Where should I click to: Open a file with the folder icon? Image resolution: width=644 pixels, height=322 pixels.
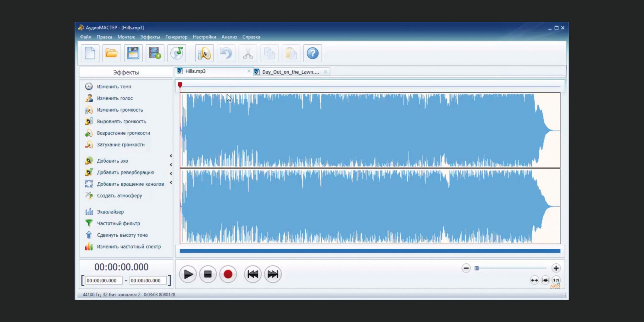[x=112, y=53]
